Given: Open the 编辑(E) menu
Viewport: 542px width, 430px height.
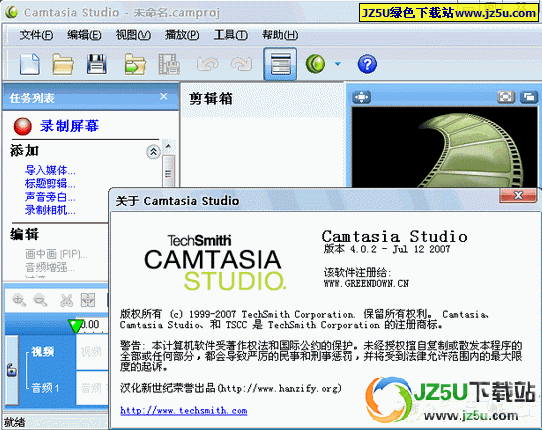Looking at the screenshot, I should tap(84, 35).
